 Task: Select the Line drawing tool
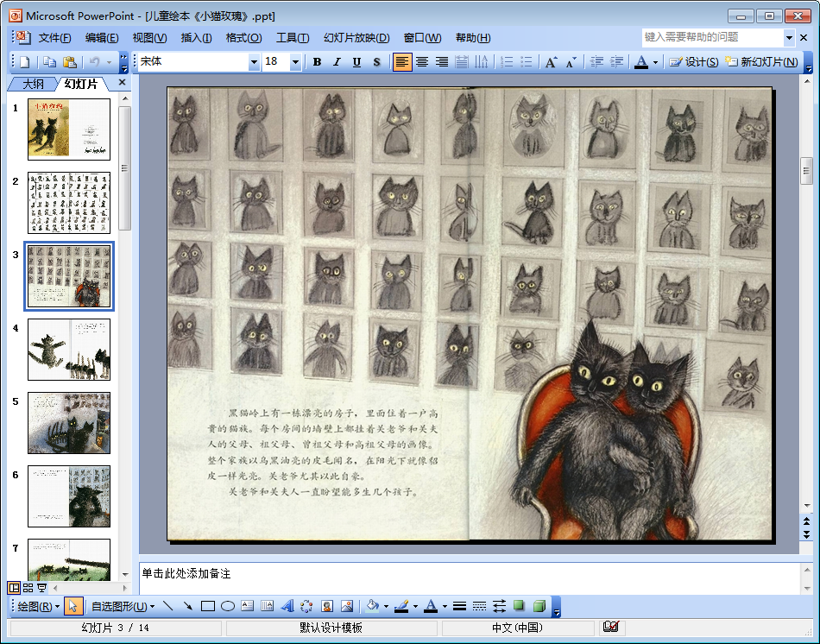coord(167,606)
